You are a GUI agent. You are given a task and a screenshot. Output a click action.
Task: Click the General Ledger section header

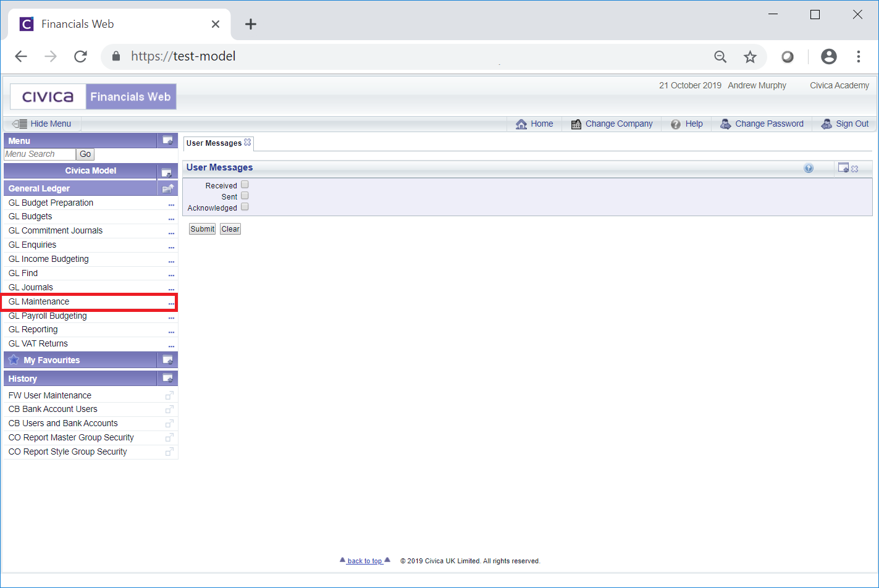coord(80,188)
